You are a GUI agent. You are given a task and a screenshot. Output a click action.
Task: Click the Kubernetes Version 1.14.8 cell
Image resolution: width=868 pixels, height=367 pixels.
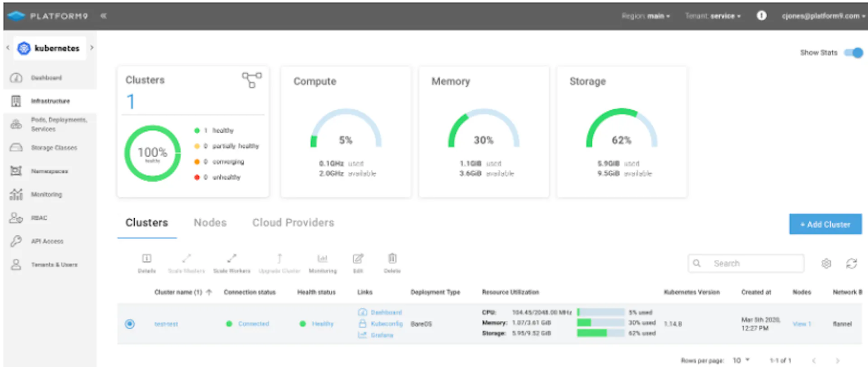coord(673,324)
